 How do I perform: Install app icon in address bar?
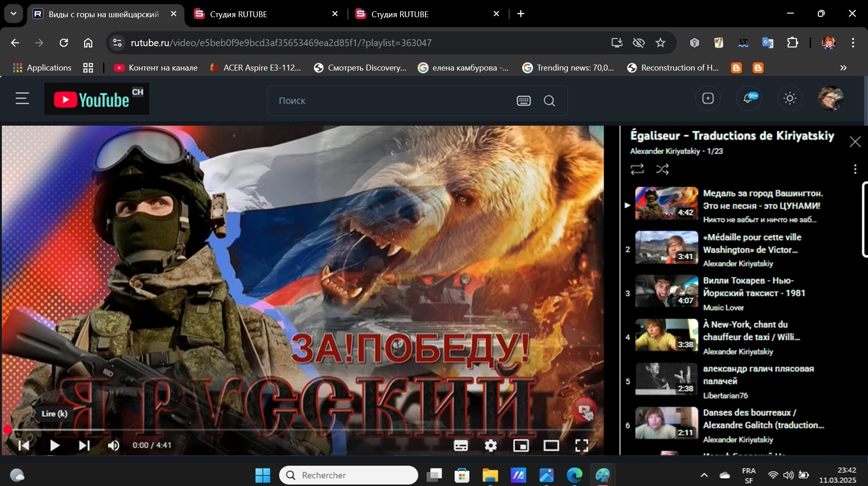[x=617, y=43]
